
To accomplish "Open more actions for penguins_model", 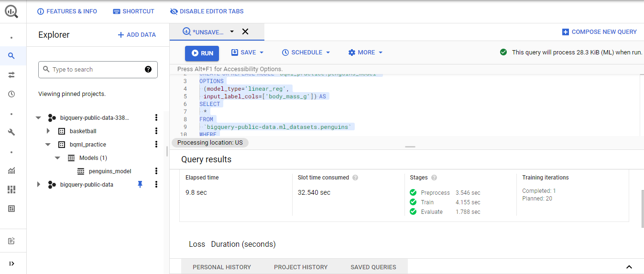I will click(156, 171).
